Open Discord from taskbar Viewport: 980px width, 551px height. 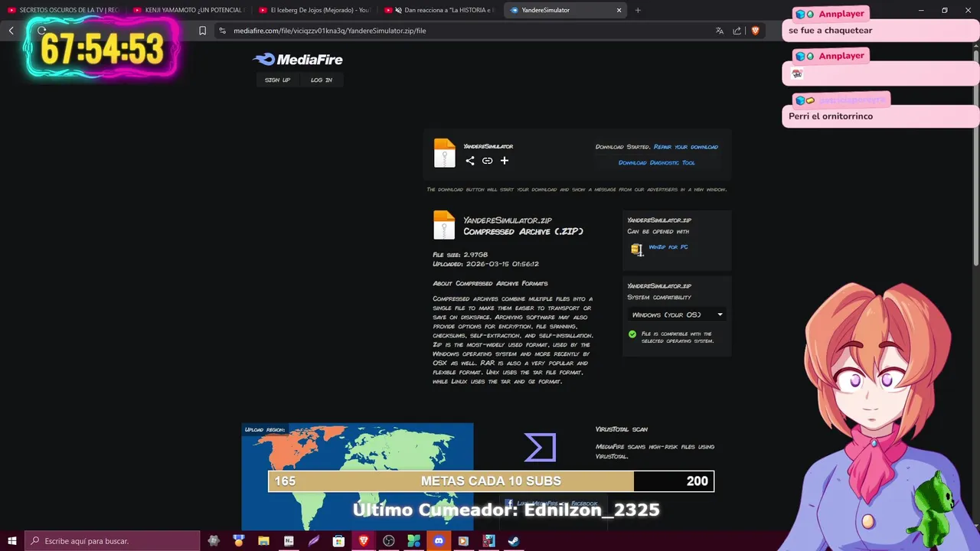[439, 541]
